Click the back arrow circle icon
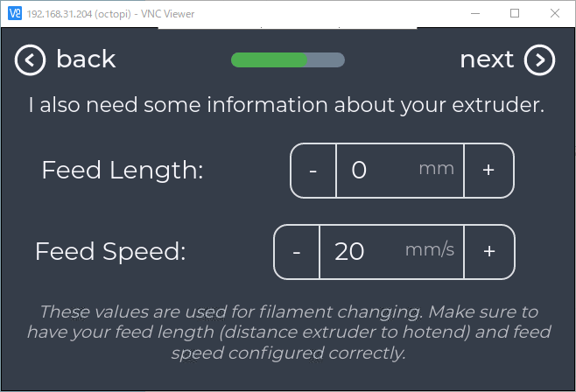Image resolution: width=576 pixels, height=392 pixels. pos(30,60)
